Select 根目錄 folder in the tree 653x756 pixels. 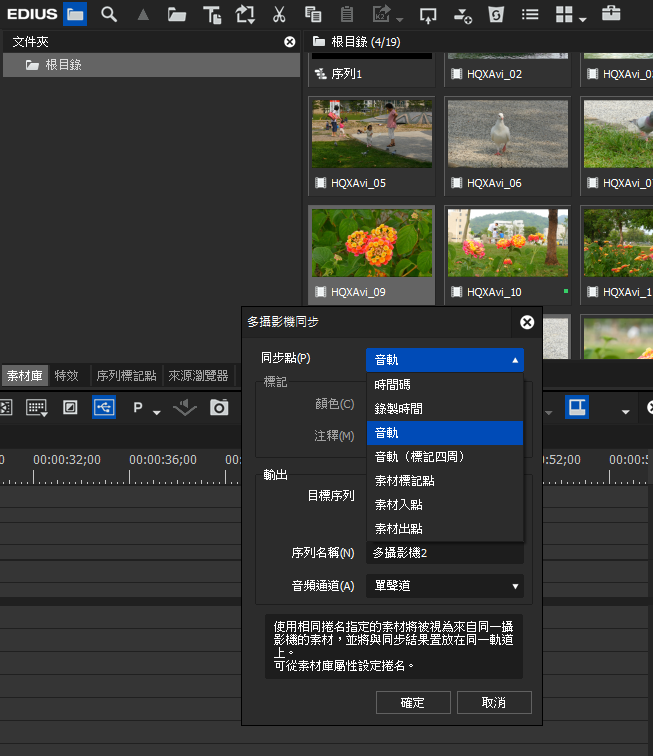151,65
